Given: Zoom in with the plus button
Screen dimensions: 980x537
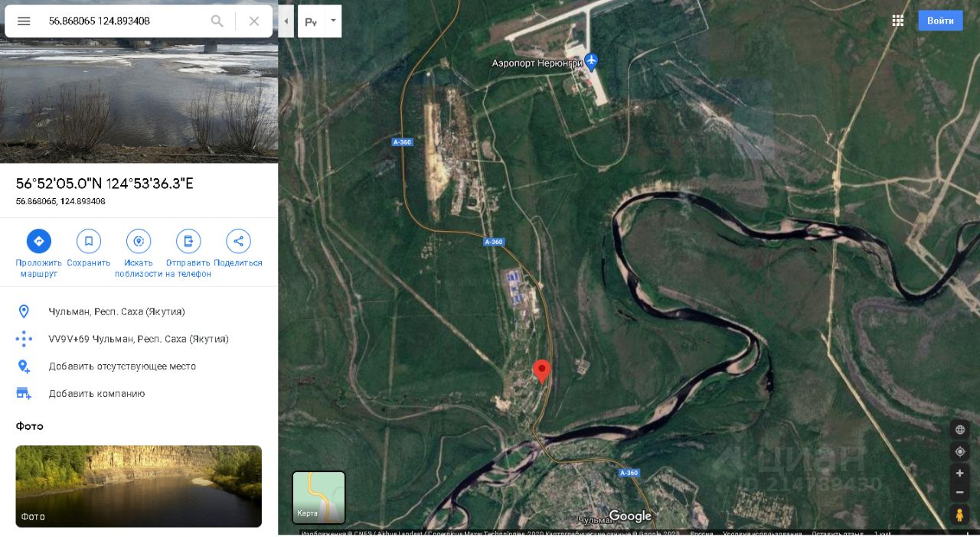Looking at the screenshot, I should pos(959,474).
